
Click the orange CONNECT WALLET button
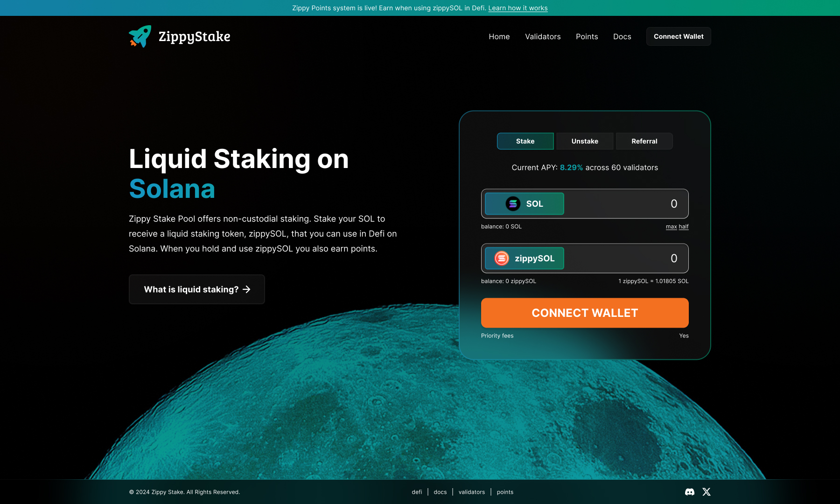point(585,313)
